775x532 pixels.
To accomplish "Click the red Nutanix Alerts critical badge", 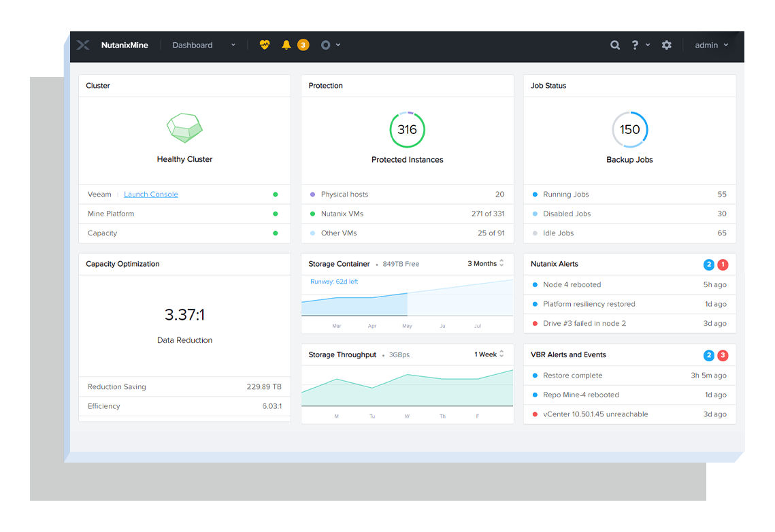I will pos(723,265).
